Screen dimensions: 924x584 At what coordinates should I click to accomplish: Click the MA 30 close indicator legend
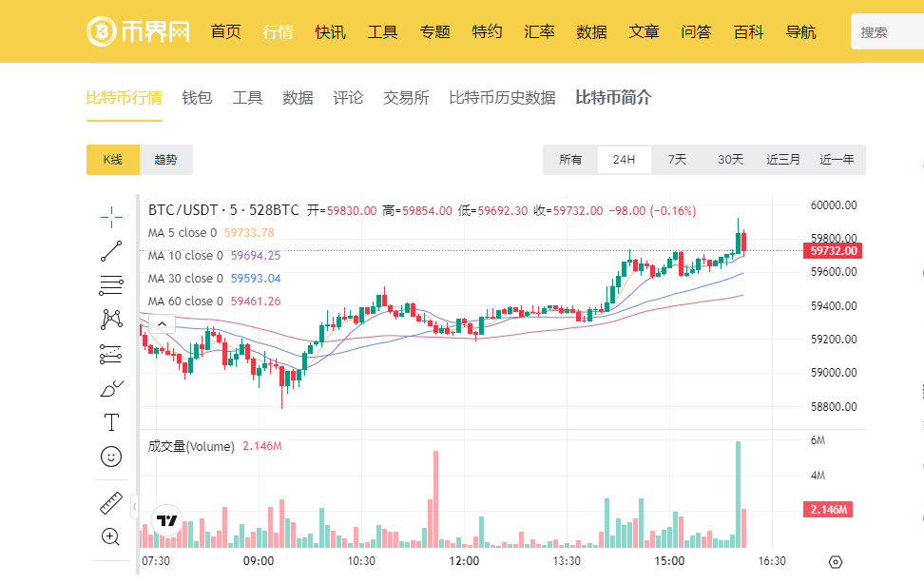[x=185, y=279]
